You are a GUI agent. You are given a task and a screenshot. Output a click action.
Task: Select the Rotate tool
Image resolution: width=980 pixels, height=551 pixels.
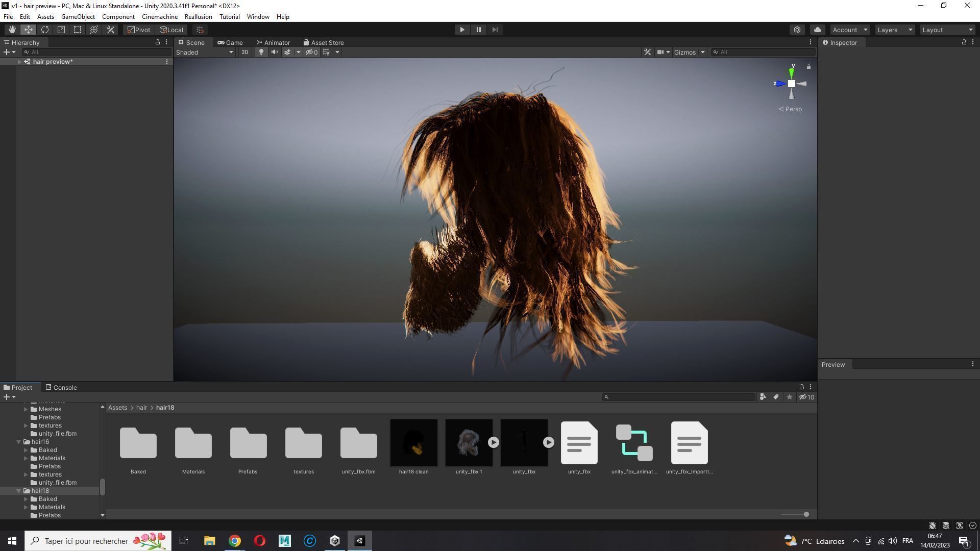pos(45,30)
